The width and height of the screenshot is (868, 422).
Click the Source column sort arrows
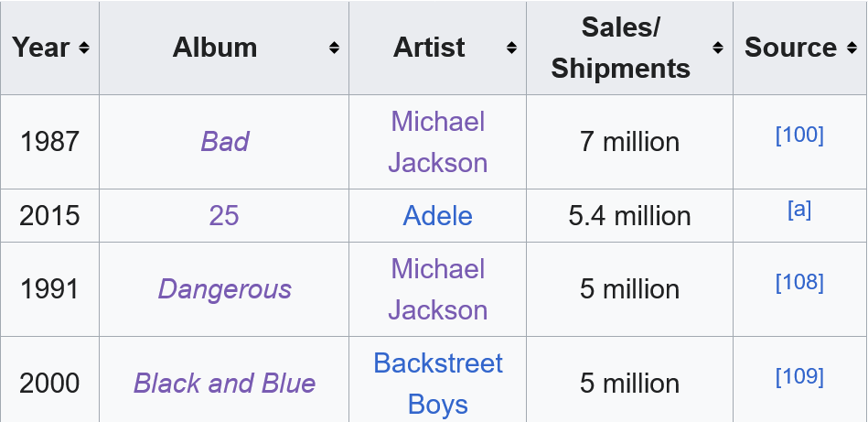point(852,48)
